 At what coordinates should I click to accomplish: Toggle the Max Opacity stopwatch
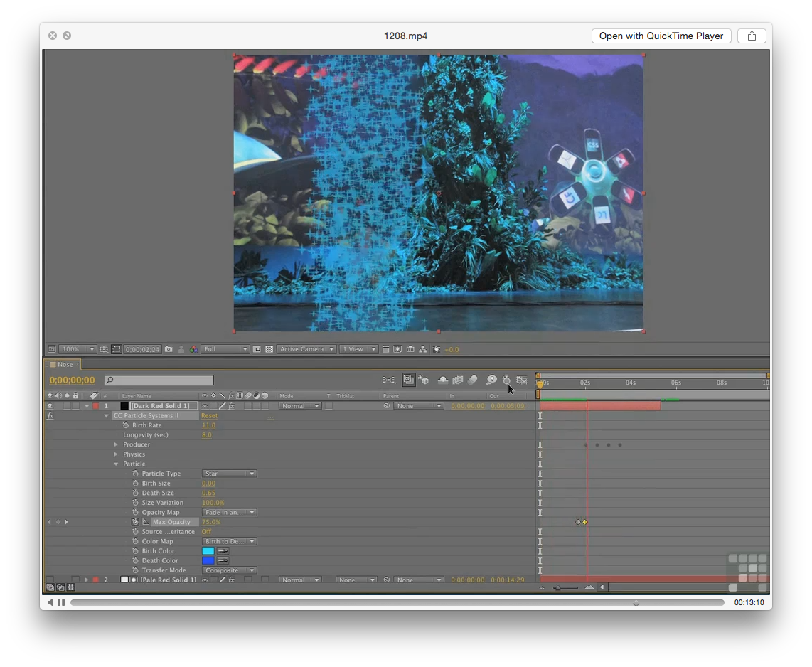135,522
